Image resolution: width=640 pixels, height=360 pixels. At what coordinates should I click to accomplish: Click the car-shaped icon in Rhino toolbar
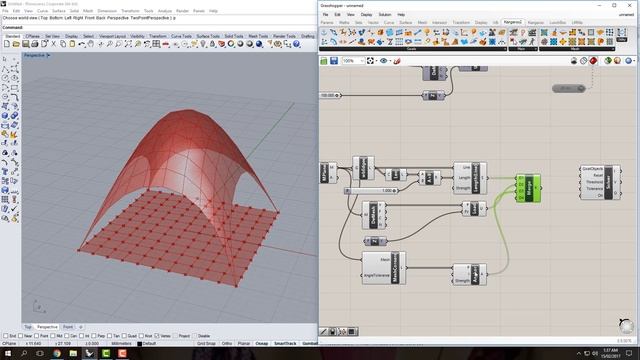166,44
